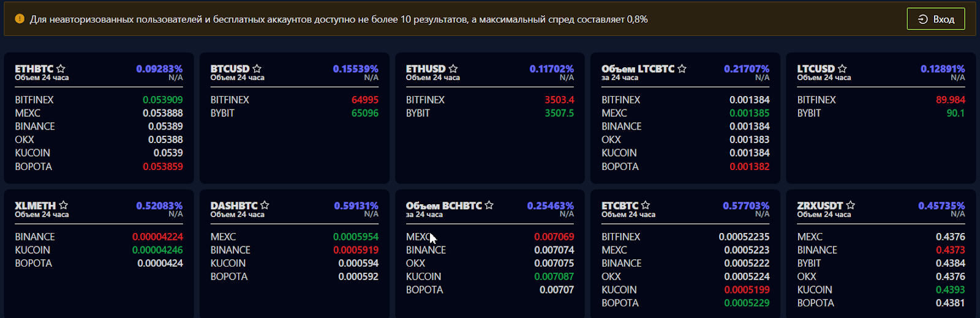Favorite the ZRXUSDT pair star
The height and width of the screenshot is (318, 980).
850,205
